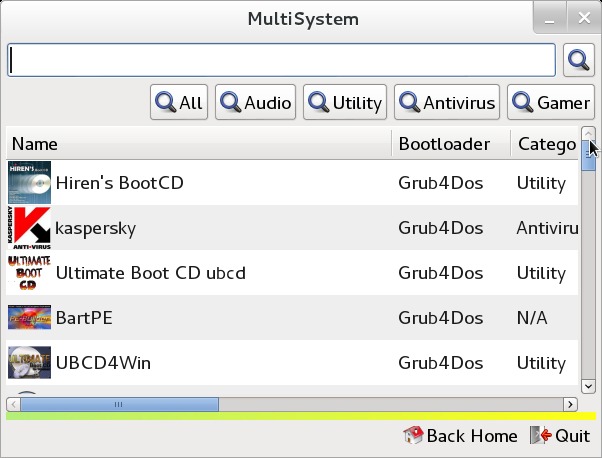Screen dimensions: 602x458
Task: Click the Utility category in the UBCD4Win row
Action: [541, 364]
